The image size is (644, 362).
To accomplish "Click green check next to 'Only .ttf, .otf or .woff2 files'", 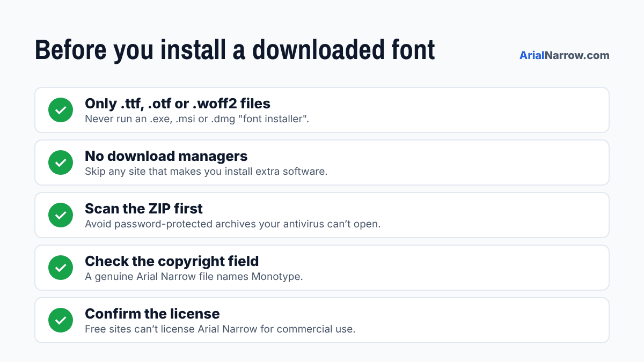I will click(61, 110).
